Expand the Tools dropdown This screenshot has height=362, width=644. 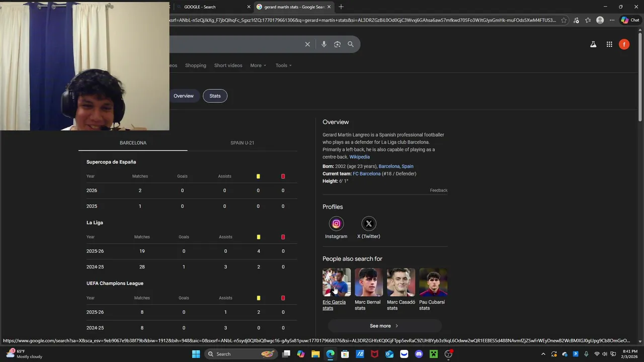pos(283,65)
